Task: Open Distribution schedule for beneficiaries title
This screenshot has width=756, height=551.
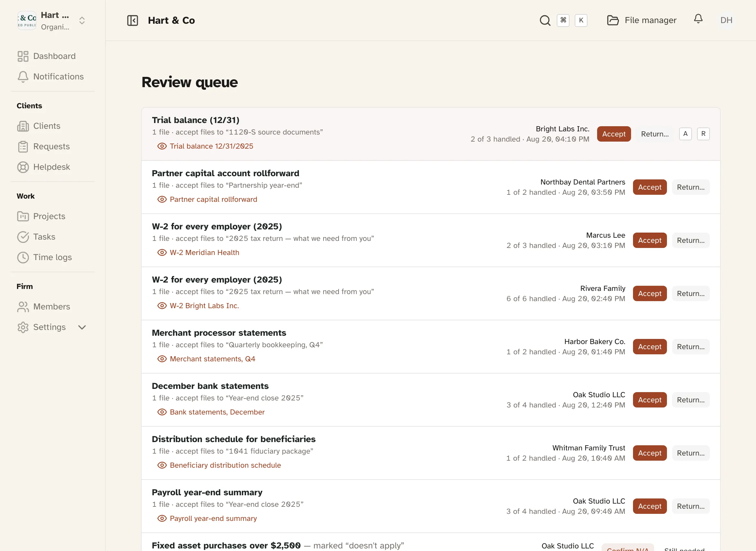Action: [x=234, y=439]
